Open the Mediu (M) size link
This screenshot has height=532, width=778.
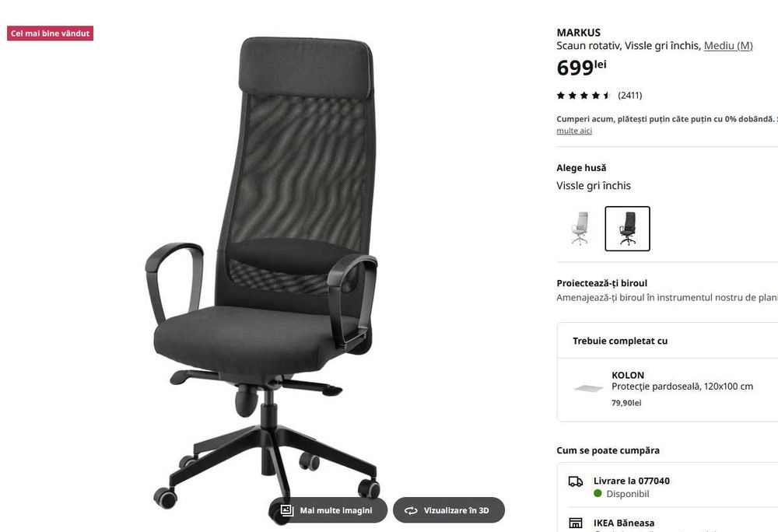728,46
